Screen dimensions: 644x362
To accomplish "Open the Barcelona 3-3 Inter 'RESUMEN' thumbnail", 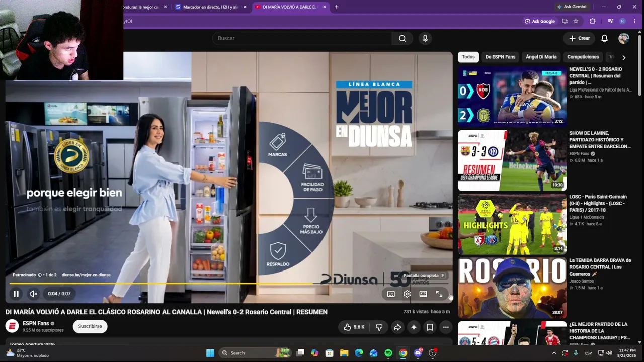I will pyautogui.click(x=512, y=160).
